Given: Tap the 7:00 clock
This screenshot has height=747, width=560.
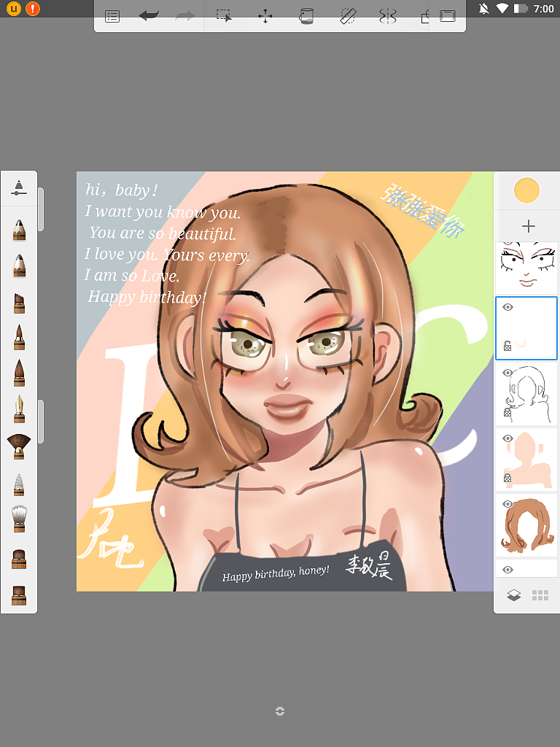Looking at the screenshot, I should click(x=543, y=9).
